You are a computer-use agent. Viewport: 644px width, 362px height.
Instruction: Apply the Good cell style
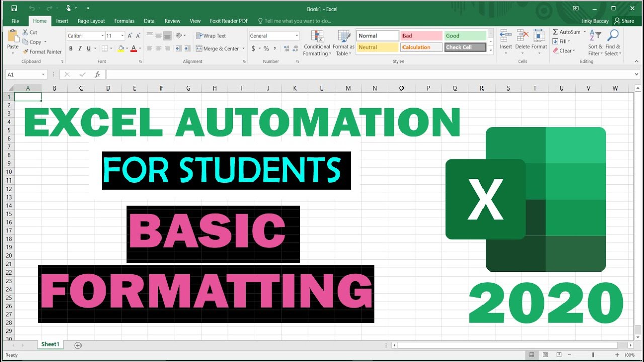[x=465, y=36]
